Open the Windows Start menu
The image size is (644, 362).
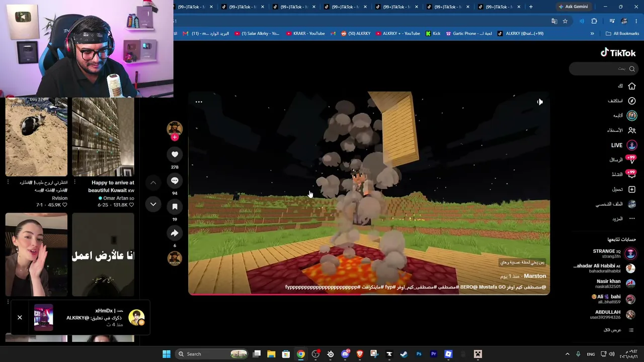[x=167, y=354]
